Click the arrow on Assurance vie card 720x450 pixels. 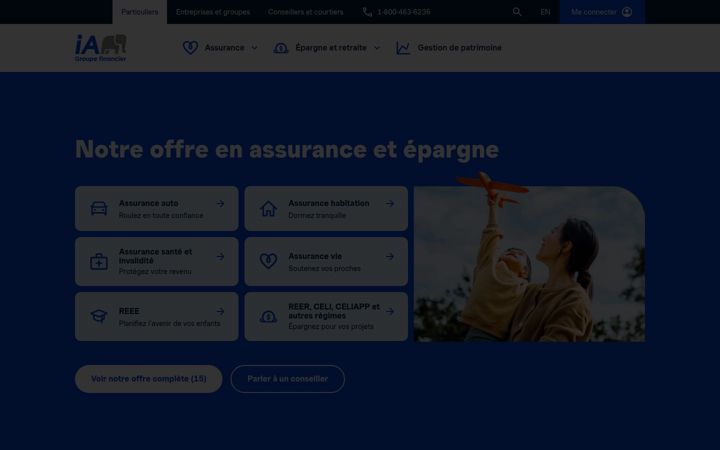tap(390, 256)
